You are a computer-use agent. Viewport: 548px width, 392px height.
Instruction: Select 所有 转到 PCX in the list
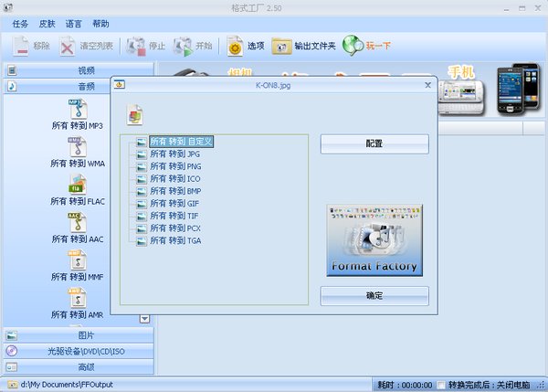point(175,228)
